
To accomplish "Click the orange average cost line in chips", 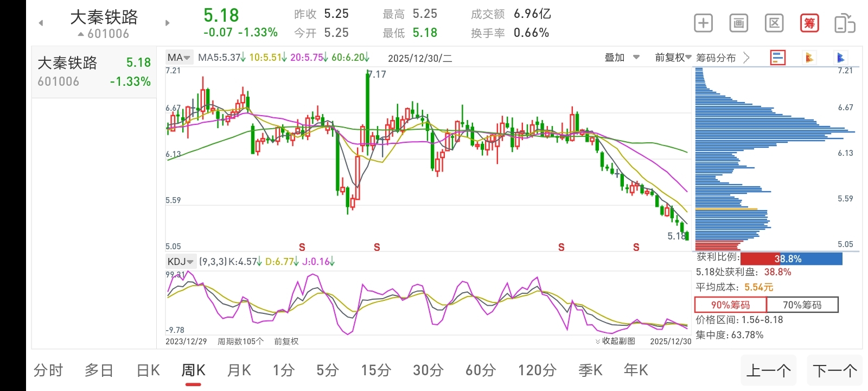I will pyautogui.click(x=726, y=209).
